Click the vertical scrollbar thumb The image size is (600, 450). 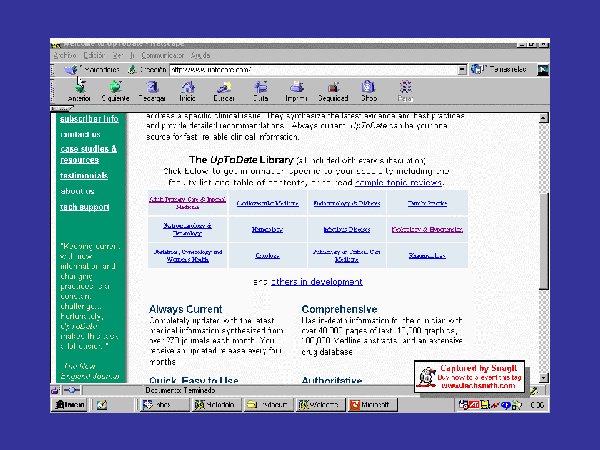point(543,241)
